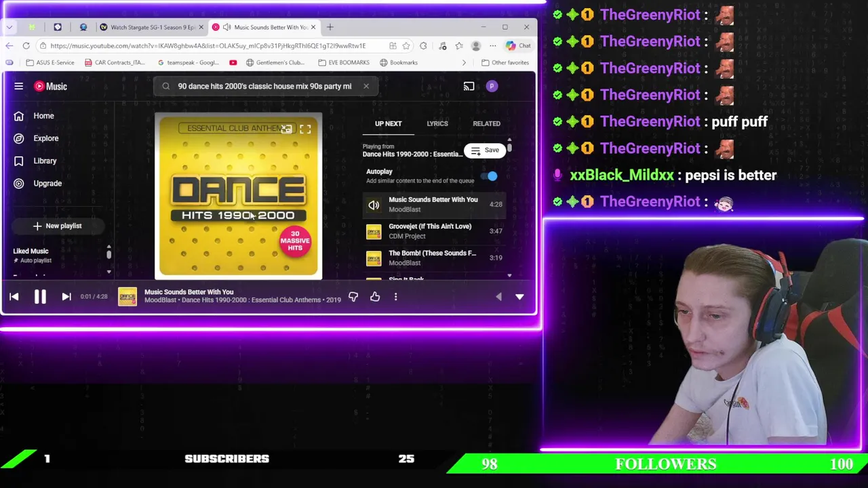Click the Groovejet track thumbnail

(x=374, y=232)
